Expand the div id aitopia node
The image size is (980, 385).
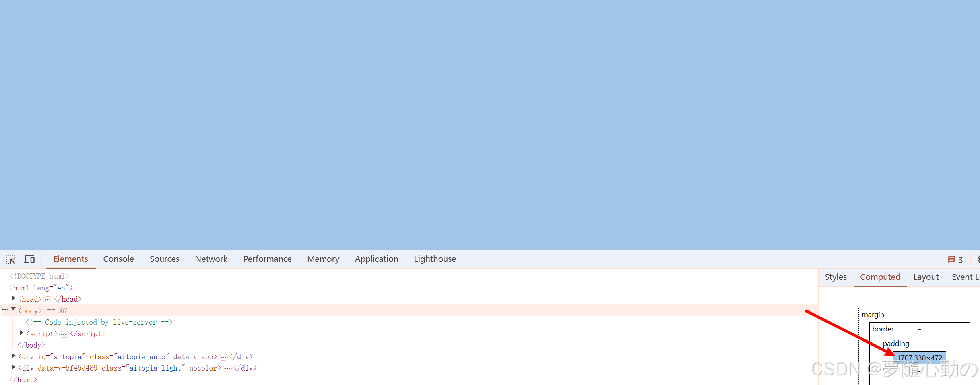click(14, 356)
